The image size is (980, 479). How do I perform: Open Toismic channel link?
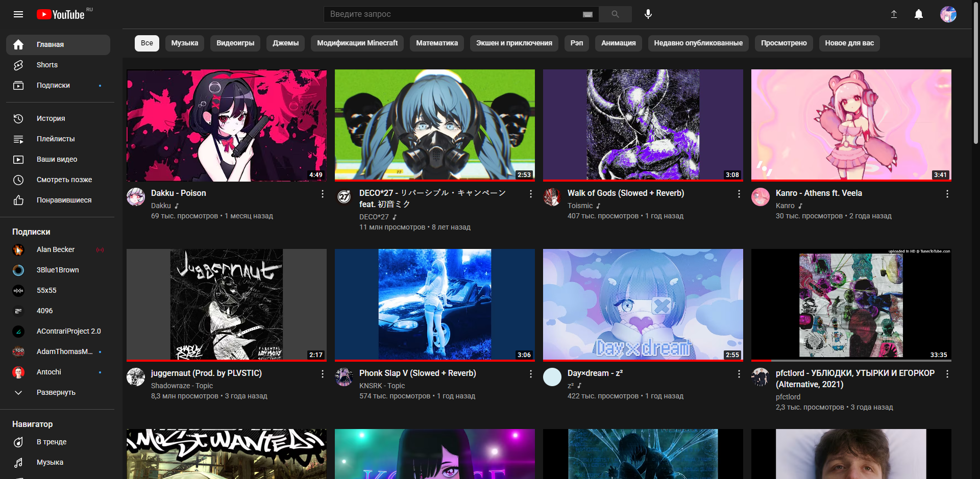pos(580,206)
